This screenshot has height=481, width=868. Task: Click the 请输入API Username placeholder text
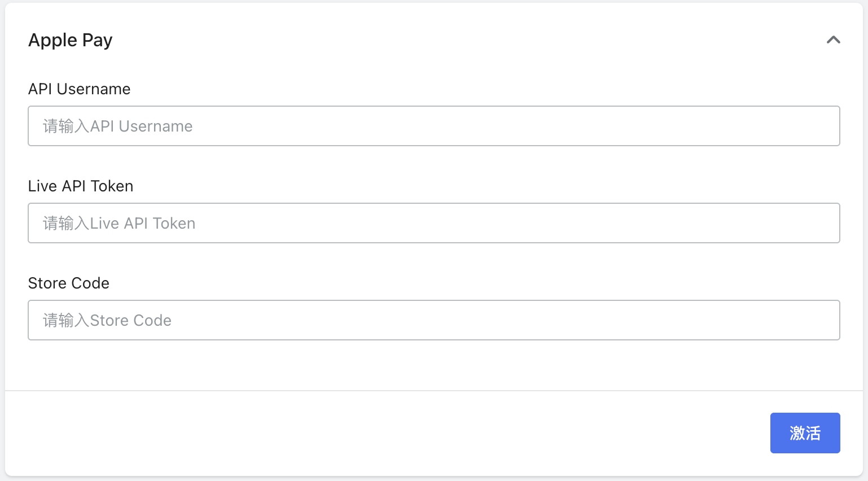pyautogui.click(x=118, y=126)
